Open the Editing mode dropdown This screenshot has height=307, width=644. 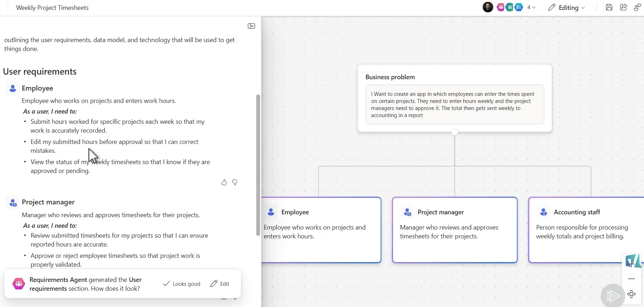[x=567, y=7]
